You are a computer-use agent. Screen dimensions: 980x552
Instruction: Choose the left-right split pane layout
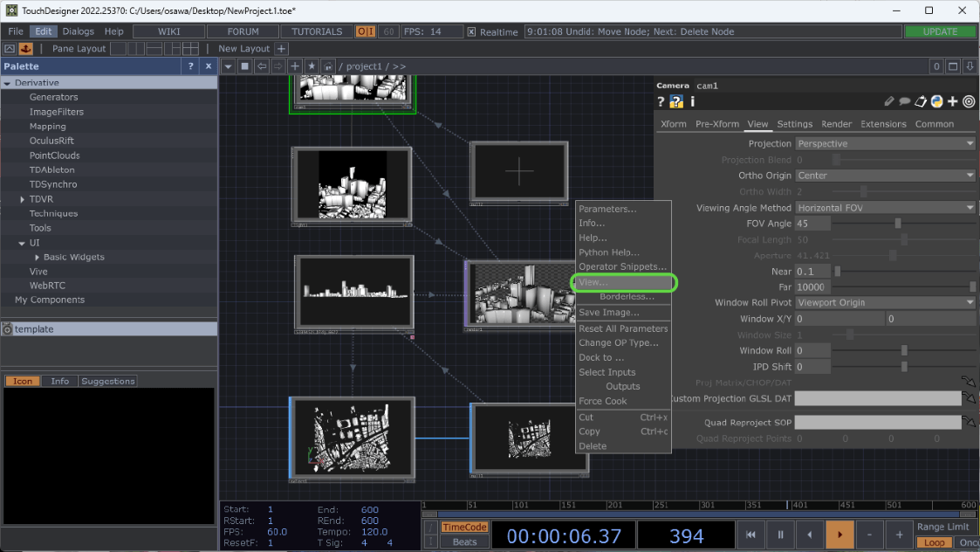click(136, 48)
